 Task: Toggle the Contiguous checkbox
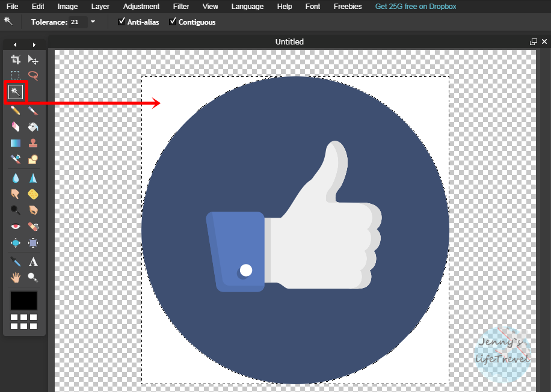(x=173, y=22)
